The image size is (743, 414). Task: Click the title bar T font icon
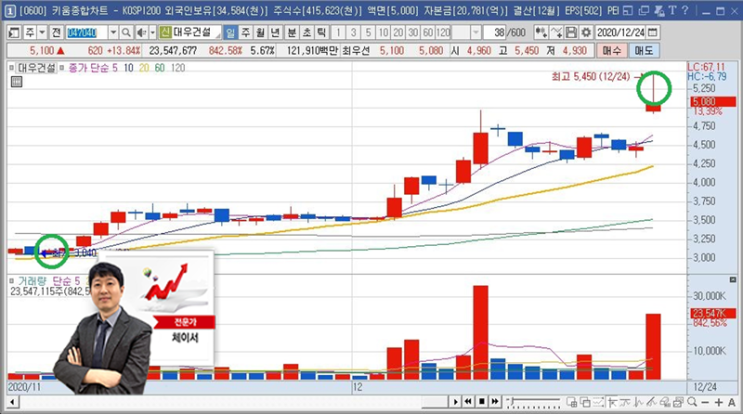(672, 10)
